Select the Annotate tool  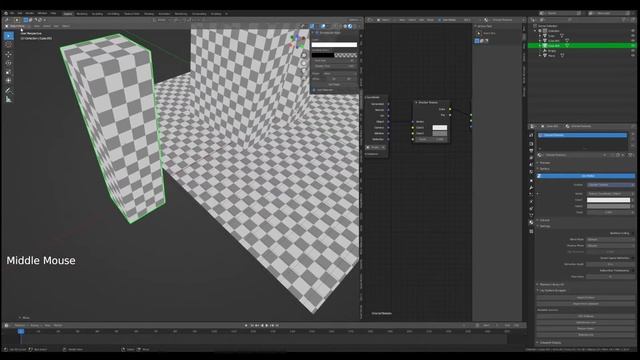(x=9, y=90)
